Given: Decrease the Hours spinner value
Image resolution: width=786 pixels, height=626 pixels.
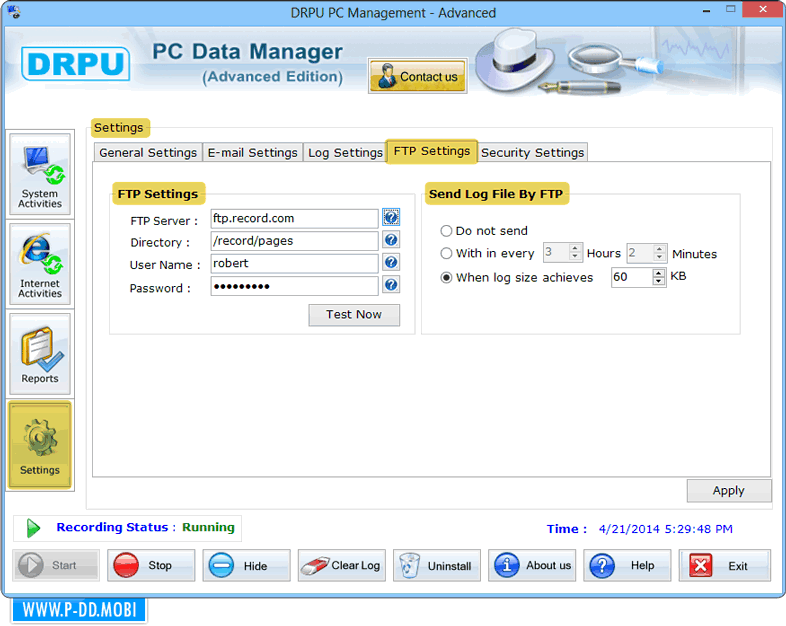Looking at the screenshot, I should coord(575,257).
